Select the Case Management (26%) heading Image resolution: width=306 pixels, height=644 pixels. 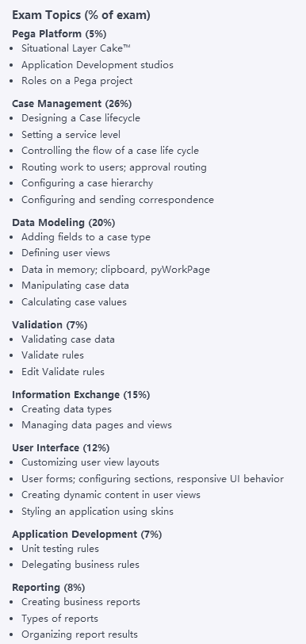point(72,103)
